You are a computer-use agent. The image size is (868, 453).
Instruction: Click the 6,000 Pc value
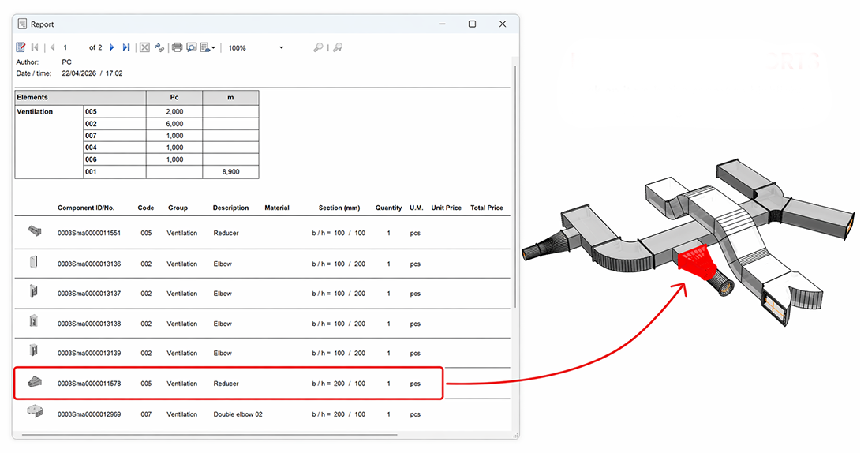pos(174,124)
